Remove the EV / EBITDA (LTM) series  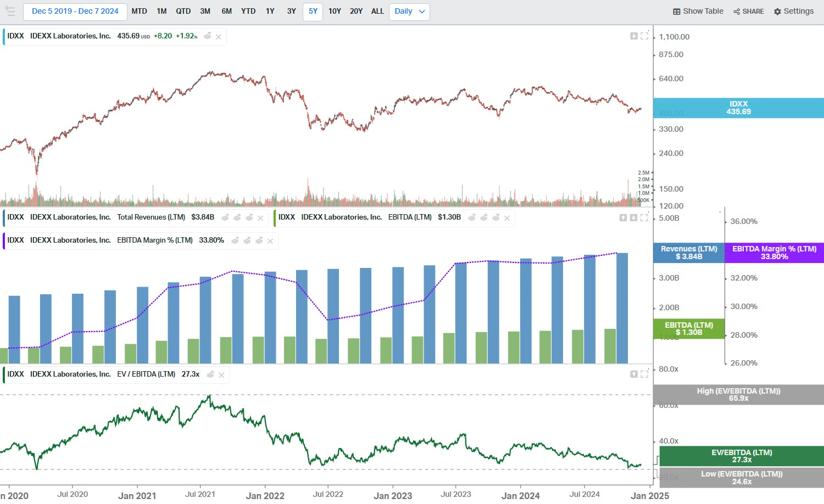click(x=221, y=375)
